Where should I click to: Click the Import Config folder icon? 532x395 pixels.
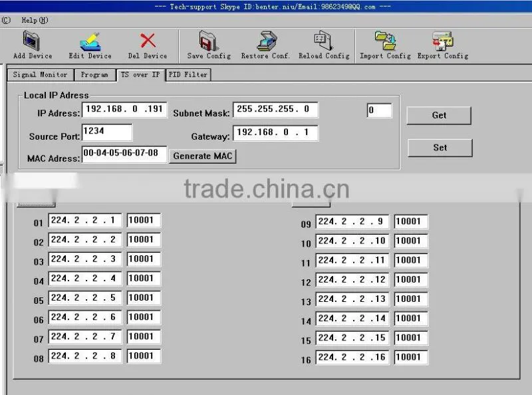385,41
